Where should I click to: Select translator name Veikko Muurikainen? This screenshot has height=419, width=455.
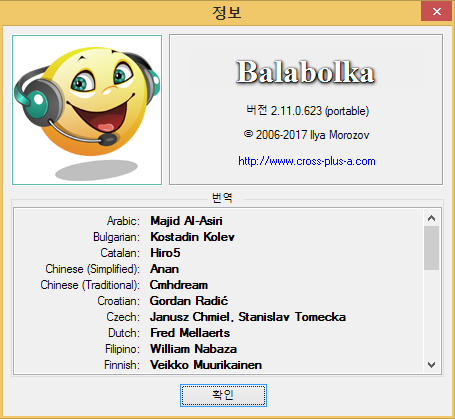(206, 365)
